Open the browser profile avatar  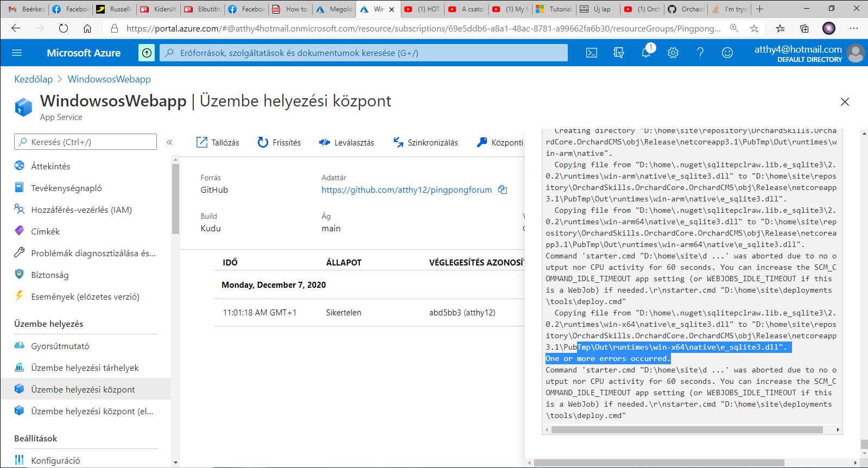pyautogui.click(x=829, y=28)
